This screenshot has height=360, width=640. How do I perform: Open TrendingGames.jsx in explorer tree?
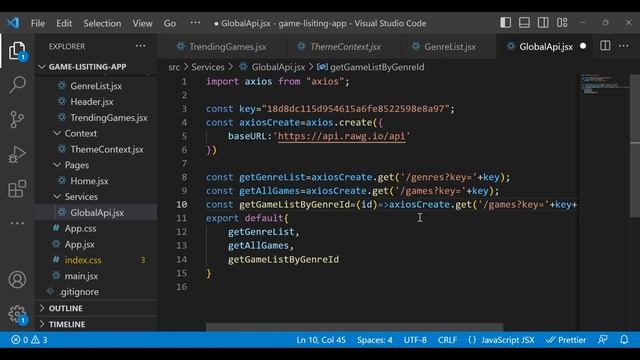pos(109,118)
